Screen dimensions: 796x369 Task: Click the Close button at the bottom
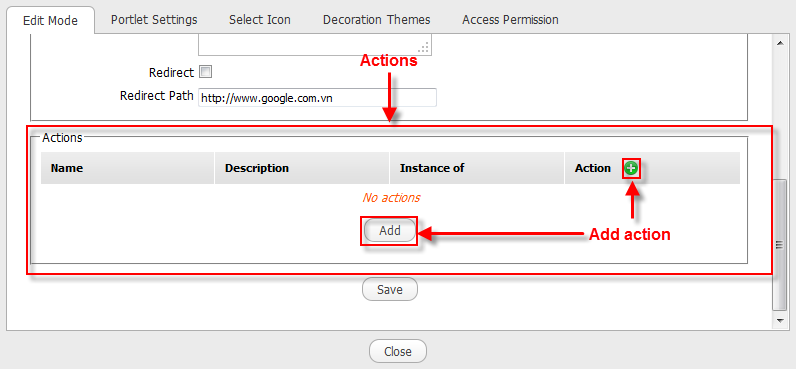pyautogui.click(x=397, y=351)
